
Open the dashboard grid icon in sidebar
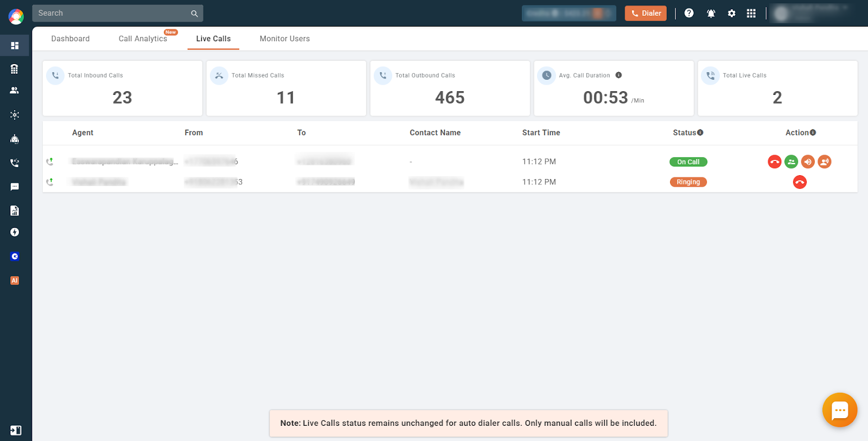click(x=15, y=46)
